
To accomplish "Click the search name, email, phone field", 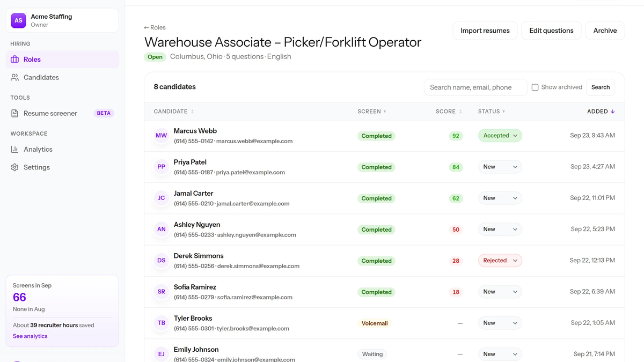I will [x=475, y=87].
